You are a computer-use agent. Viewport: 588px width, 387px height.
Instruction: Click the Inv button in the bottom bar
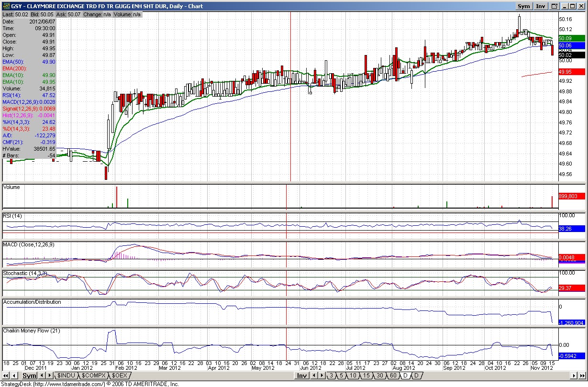(x=301, y=376)
